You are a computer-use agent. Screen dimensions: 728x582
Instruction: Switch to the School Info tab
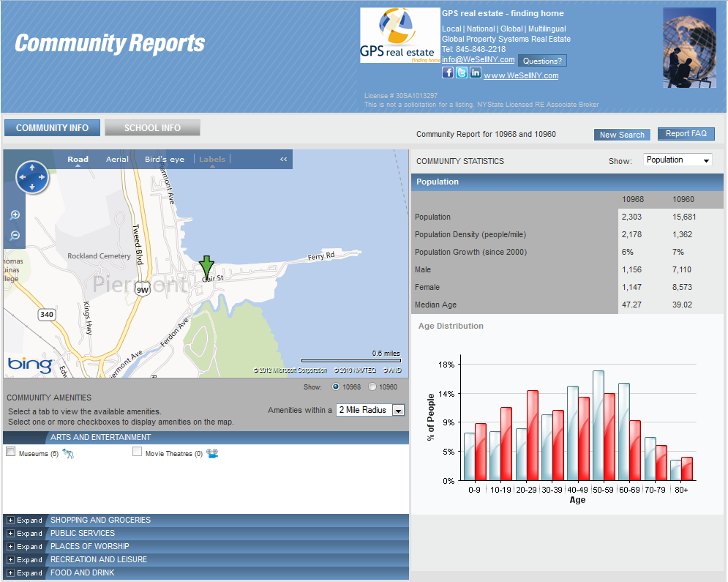152,128
